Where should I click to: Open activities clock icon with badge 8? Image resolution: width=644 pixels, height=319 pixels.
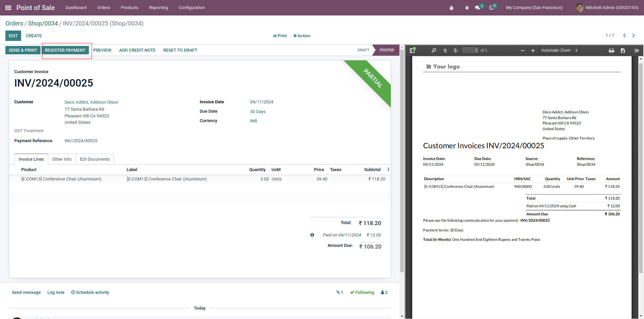(x=492, y=8)
